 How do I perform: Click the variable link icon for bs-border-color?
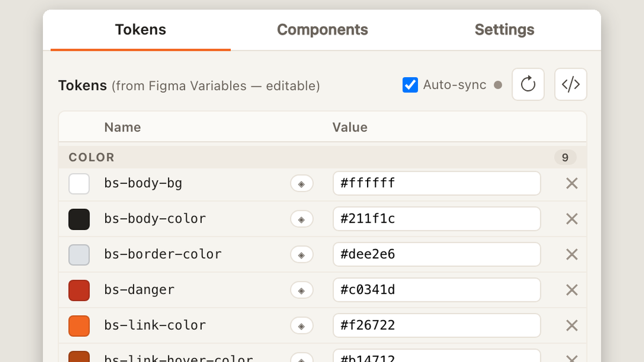click(302, 255)
